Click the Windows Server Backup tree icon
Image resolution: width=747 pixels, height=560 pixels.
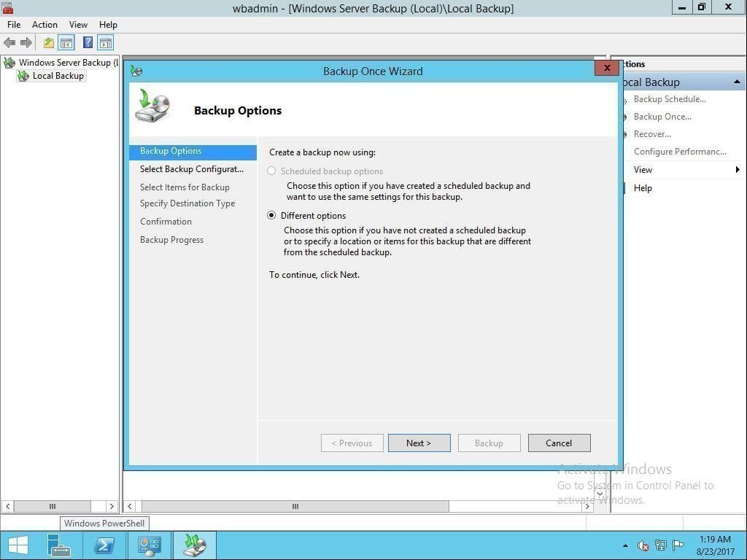point(9,63)
